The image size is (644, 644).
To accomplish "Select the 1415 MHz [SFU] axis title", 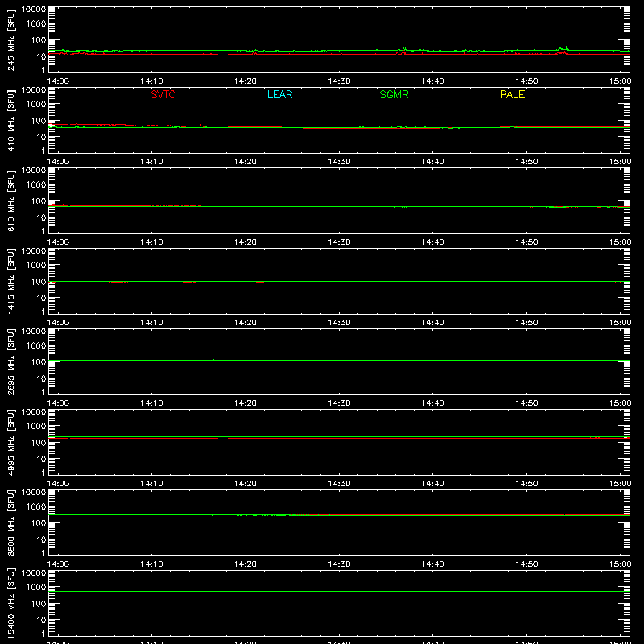I will click(10, 281).
